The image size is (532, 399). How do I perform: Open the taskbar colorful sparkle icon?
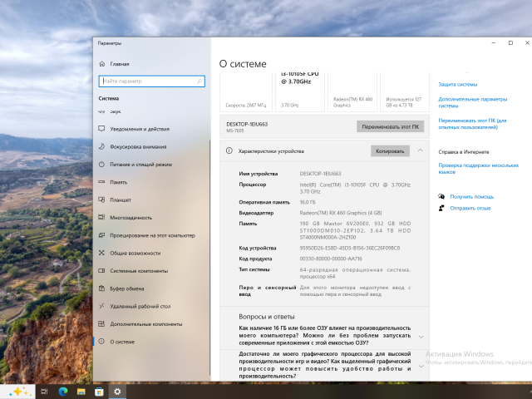coord(20,392)
